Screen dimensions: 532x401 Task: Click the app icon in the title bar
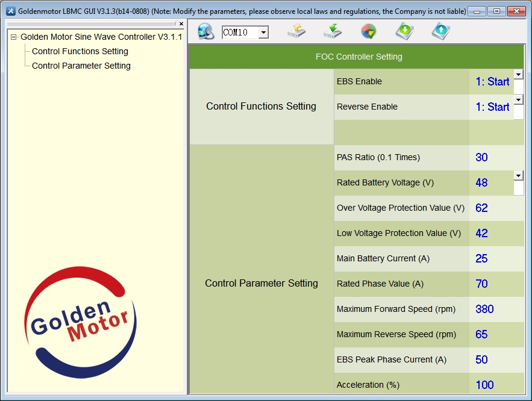(x=10, y=11)
